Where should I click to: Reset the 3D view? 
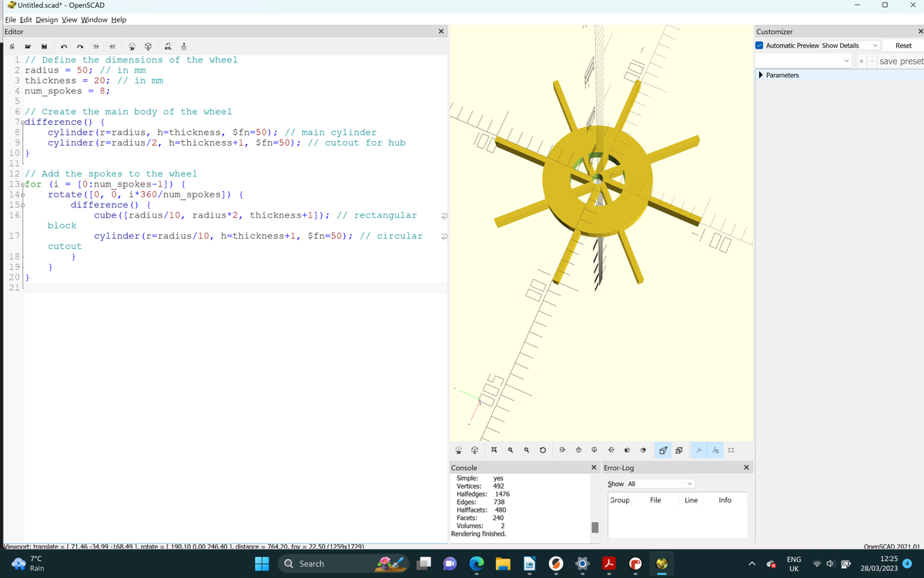(x=543, y=450)
